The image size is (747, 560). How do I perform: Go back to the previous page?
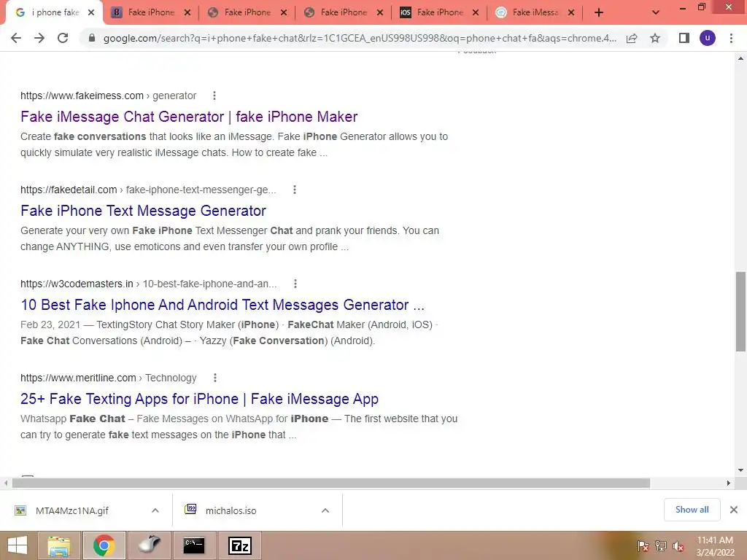[16, 38]
